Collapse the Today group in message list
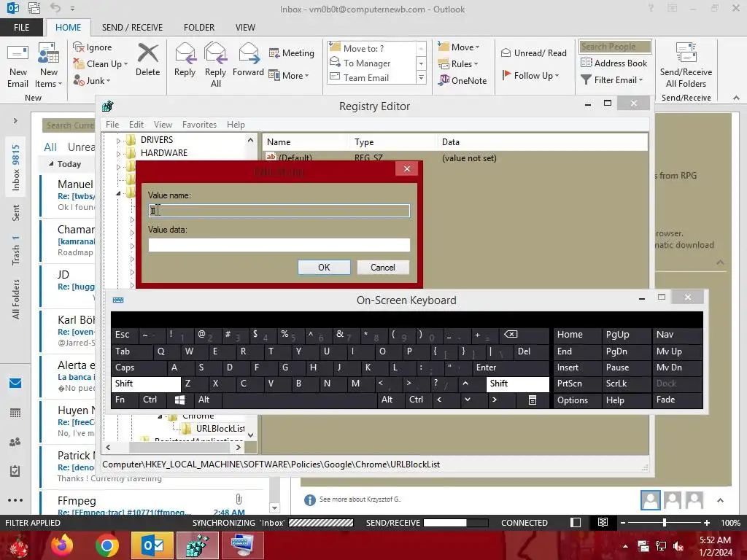747x560 pixels. pyautogui.click(x=51, y=164)
